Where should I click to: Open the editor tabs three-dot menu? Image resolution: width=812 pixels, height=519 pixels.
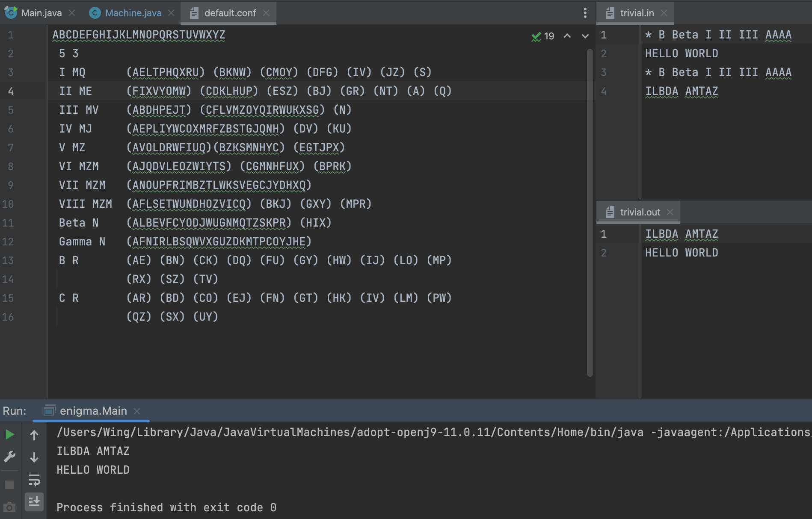click(585, 13)
